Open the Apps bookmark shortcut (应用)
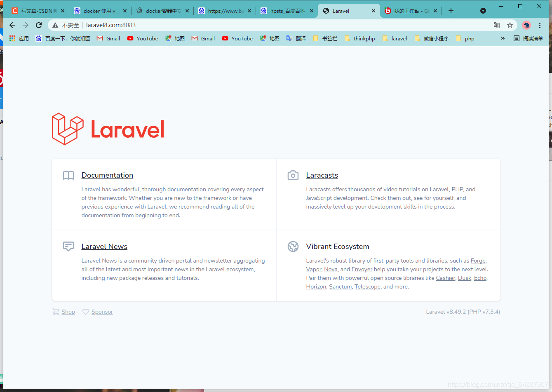The width and height of the screenshot is (552, 392). (19, 38)
